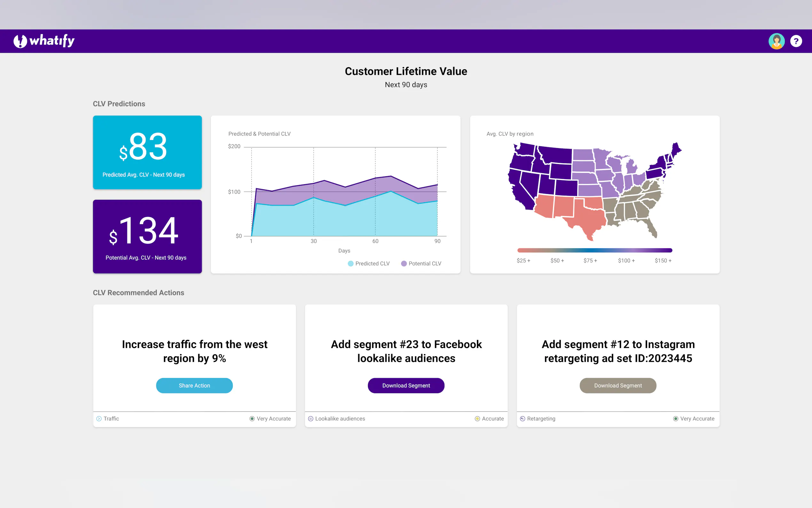This screenshot has height=508, width=812.
Task: Open the help question mark icon
Action: 796,41
